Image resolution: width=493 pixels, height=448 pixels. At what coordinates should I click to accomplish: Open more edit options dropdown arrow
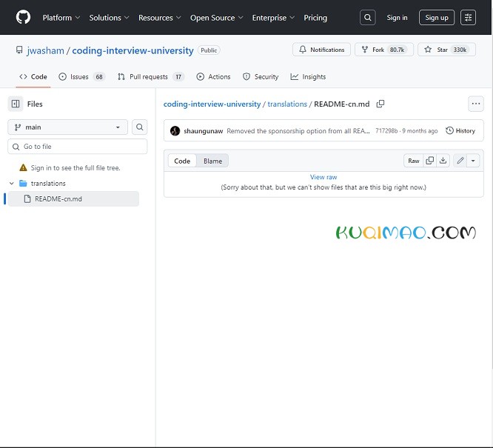point(473,161)
